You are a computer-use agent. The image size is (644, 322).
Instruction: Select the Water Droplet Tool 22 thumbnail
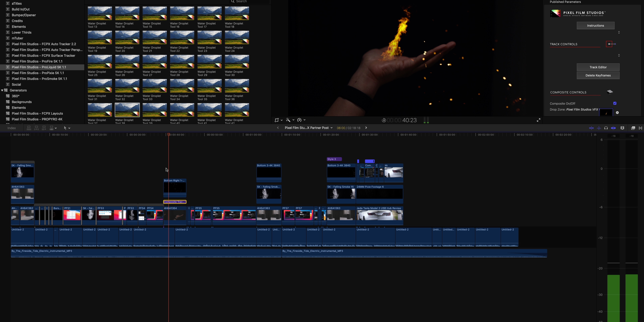tap(182, 38)
